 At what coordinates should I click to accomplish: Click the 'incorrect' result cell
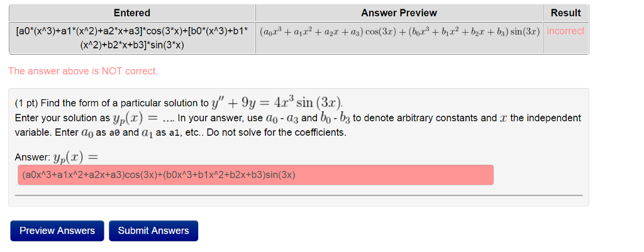565,31
